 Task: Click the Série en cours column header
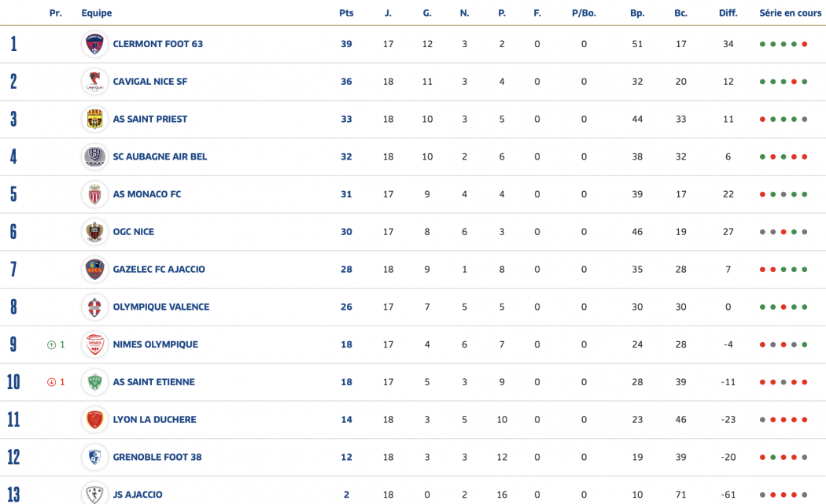[790, 13]
